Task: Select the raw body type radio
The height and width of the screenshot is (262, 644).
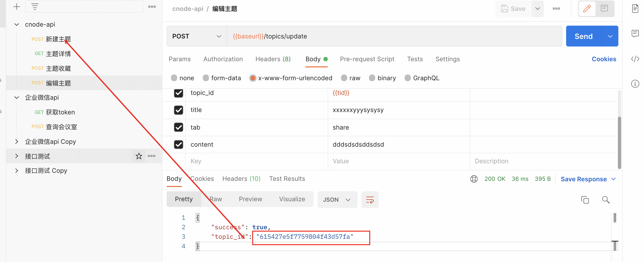Action: pos(344,78)
